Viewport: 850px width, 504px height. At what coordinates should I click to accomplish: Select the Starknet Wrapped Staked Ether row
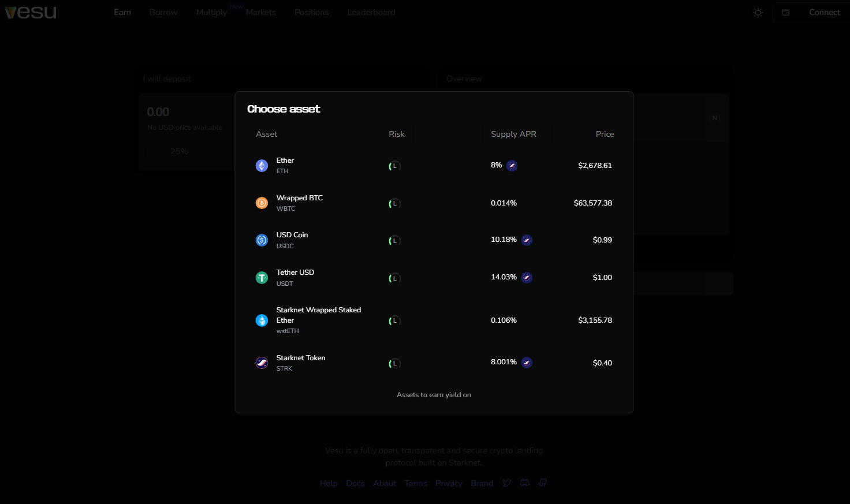click(x=434, y=320)
